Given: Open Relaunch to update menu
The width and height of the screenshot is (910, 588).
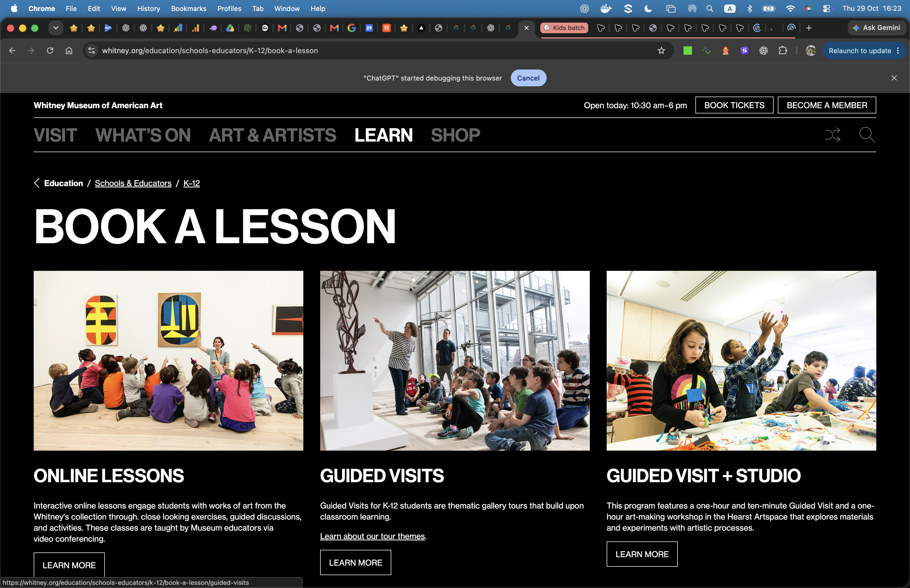Looking at the screenshot, I should pos(864,50).
